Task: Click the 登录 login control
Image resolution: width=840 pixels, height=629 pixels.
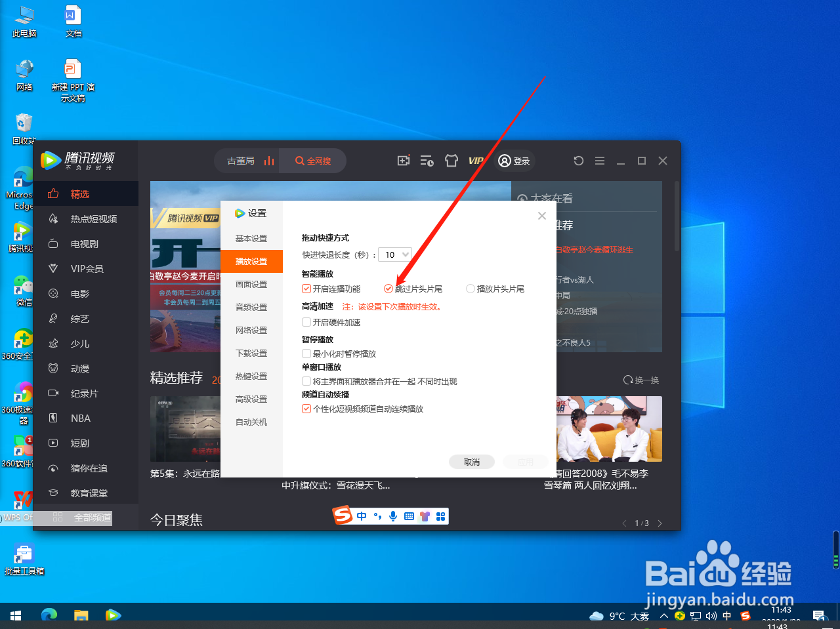Action: pyautogui.click(x=514, y=160)
